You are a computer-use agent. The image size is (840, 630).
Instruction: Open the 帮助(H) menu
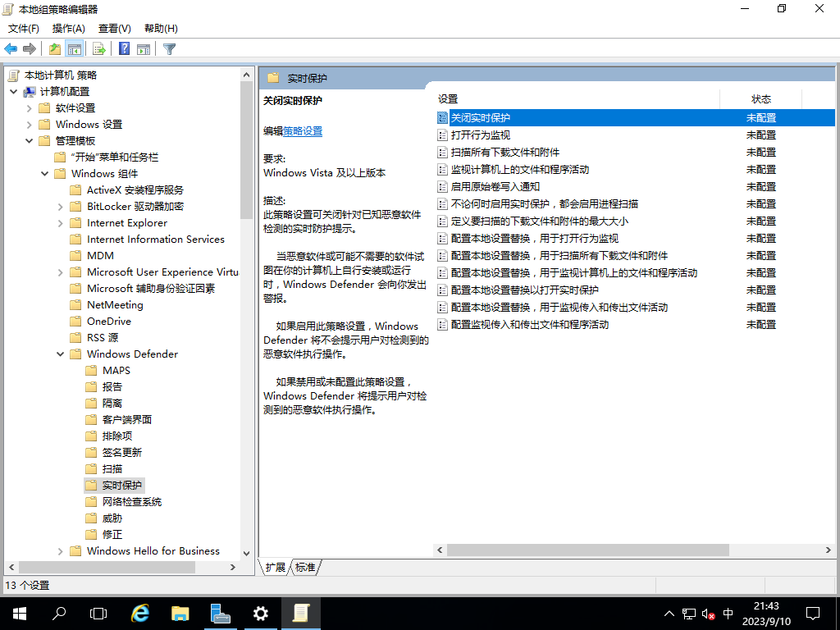pos(162,29)
